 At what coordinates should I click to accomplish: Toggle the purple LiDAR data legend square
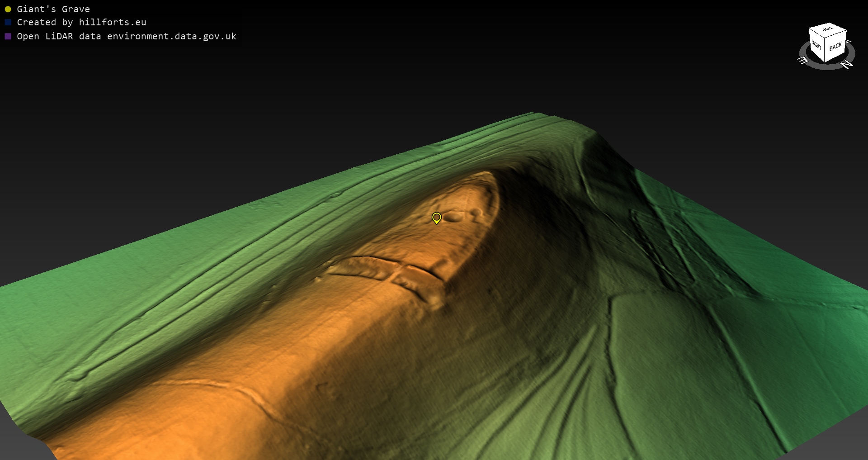8,36
